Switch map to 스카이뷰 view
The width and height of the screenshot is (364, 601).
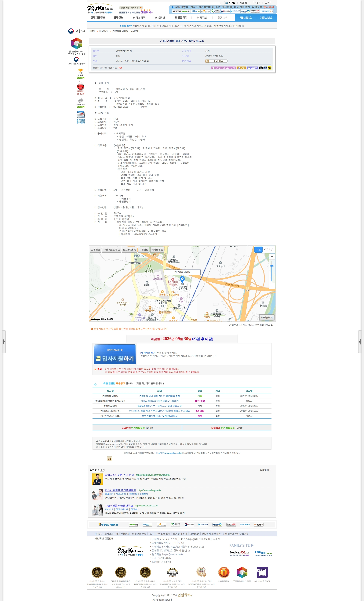pos(268,250)
